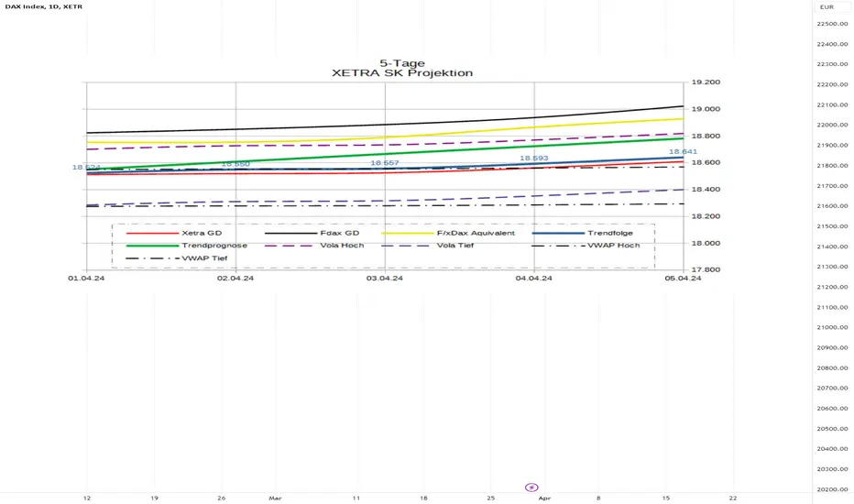
Task: Select the Apr label on time axis
Action: pos(544,498)
